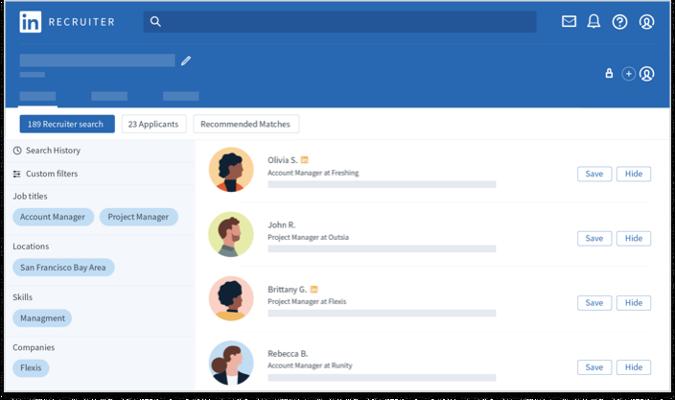Image resolution: width=675 pixels, height=400 pixels.
Task: Open Search History in the sidebar
Action: pyautogui.click(x=53, y=150)
